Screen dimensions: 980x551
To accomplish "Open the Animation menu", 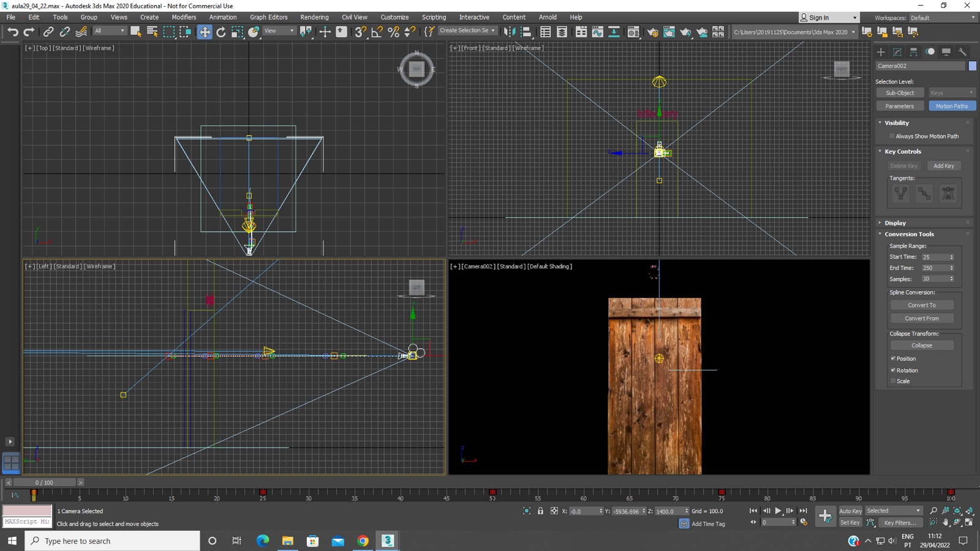I will point(223,17).
